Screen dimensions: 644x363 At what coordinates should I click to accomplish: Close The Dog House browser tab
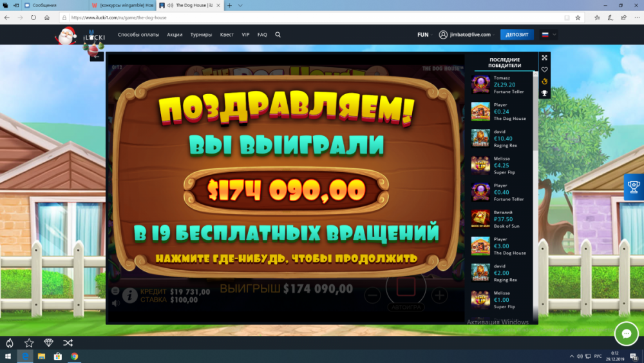(x=218, y=5)
